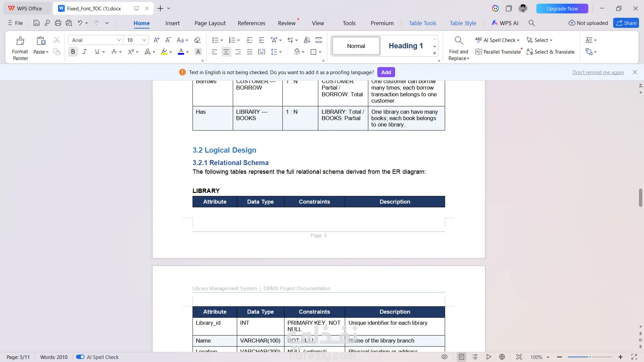Switch to Outline view in status bar
This screenshot has height=362, width=644.
[x=475, y=357]
